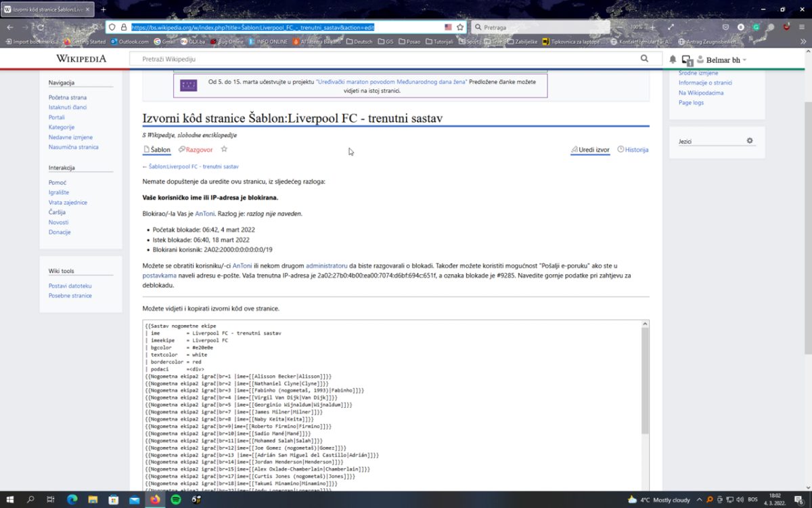Open Spotify from the taskbar
The image size is (812, 508).
pyautogui.click(x=175, y=500)
